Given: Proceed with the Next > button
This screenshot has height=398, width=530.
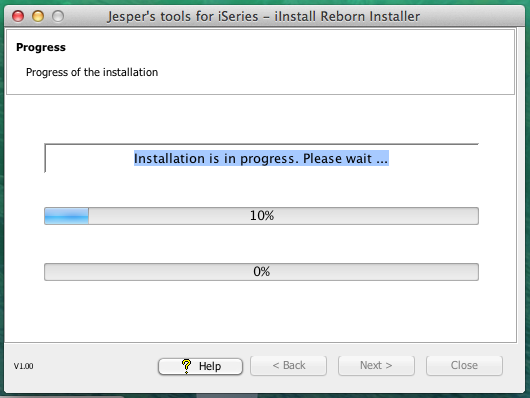Looking at the screenshot, I should (376, 366).
